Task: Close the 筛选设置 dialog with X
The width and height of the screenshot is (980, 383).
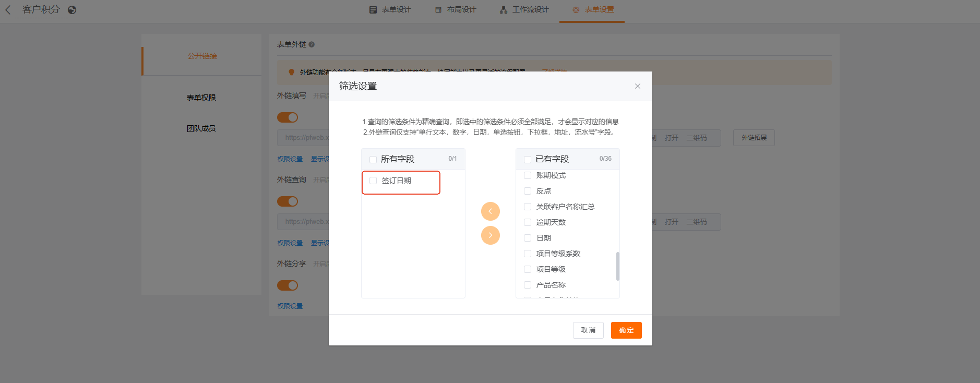Action: click(637, 86)
